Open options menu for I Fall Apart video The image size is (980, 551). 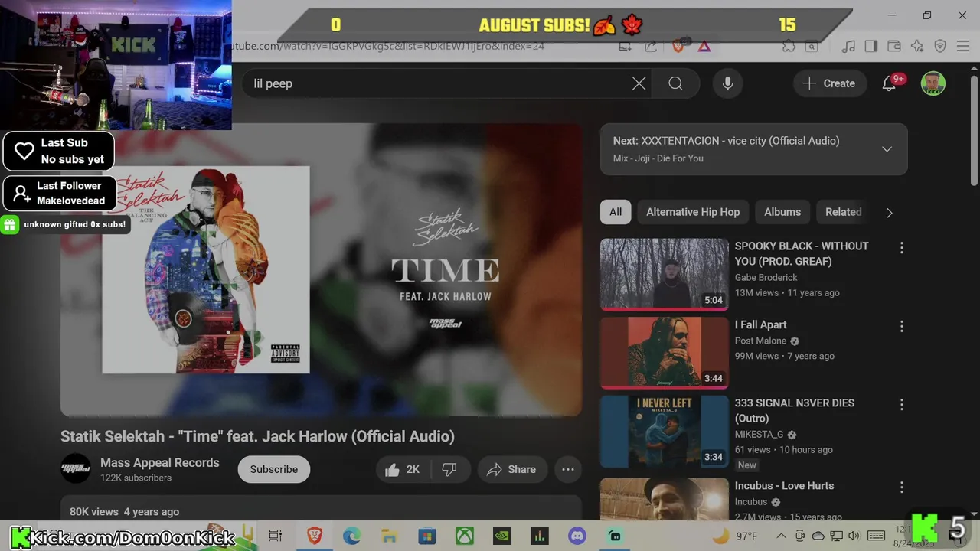tap(901, 326)
